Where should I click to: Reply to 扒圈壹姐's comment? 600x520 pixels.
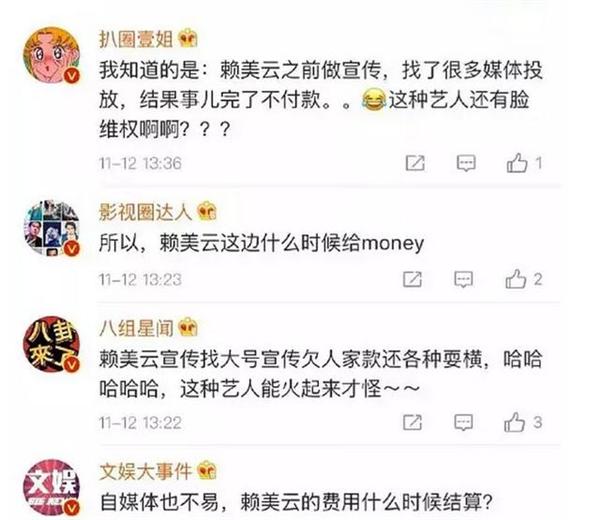click(x=466, y=163)
